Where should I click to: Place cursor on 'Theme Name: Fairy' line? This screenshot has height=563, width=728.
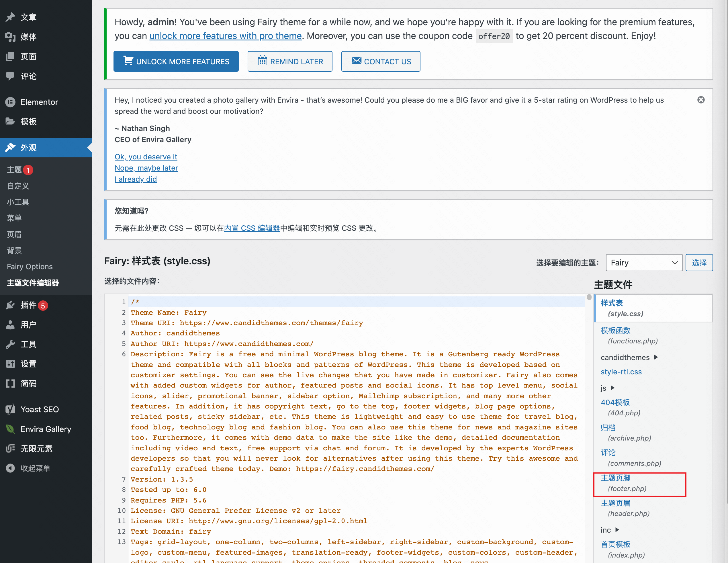click(x=169, y=312)
